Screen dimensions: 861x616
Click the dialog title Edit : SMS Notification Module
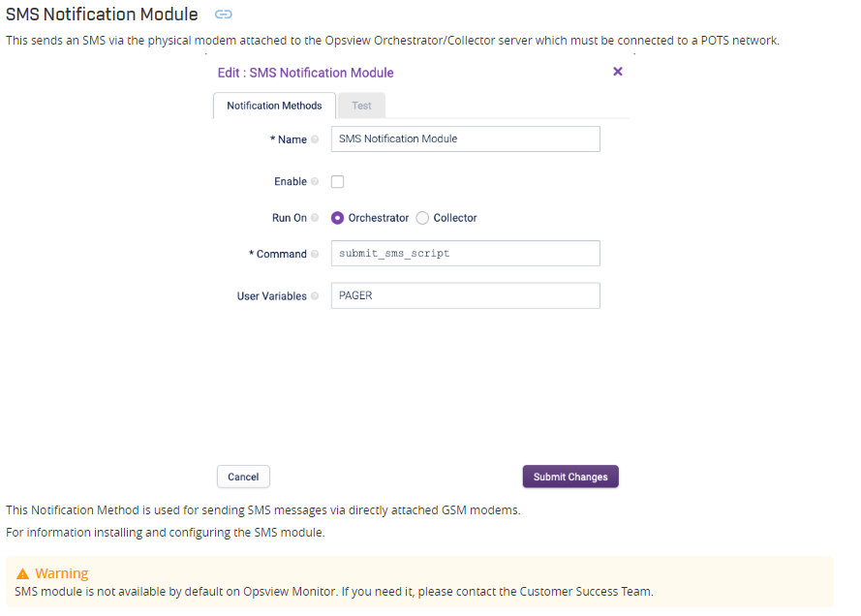coord(305,73)
